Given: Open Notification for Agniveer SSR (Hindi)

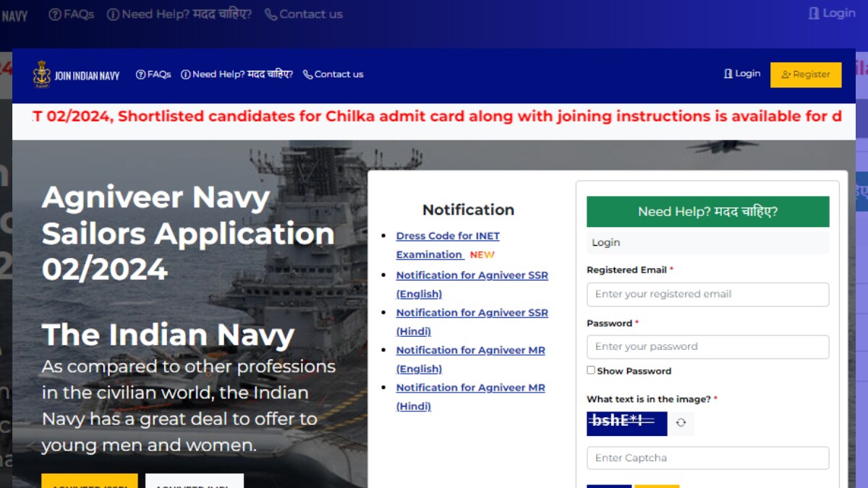Looking at the screenshot, I should point(472,322).
